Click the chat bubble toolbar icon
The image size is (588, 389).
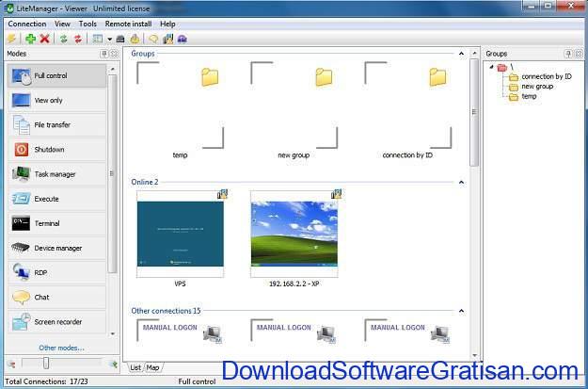click(x=153, y=39)
